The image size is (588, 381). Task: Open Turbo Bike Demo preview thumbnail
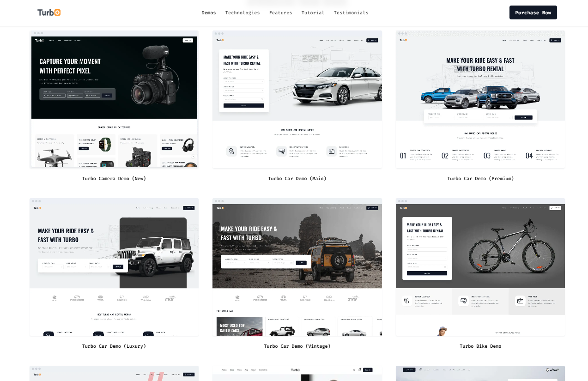point(480,267)
